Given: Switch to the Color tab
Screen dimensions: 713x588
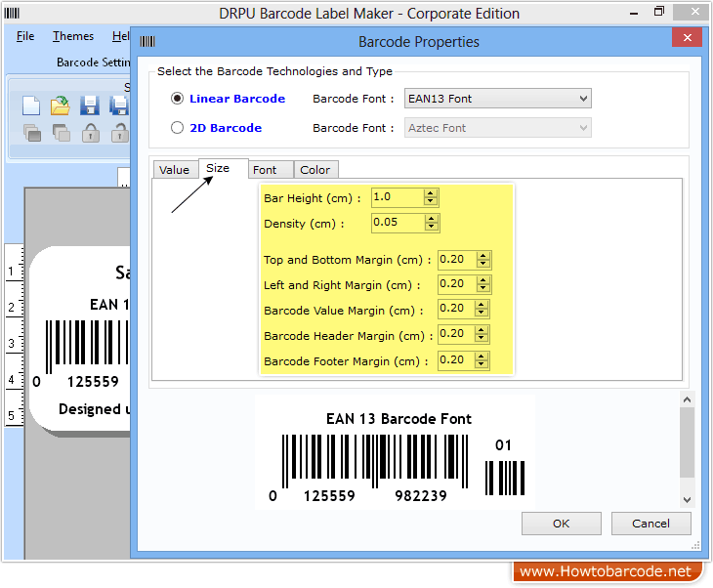Looking at the screenshot, I should click(315, 170).
